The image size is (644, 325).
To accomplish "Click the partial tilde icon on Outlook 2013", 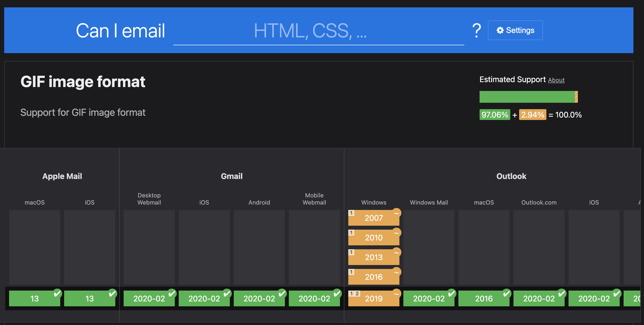I will click(396, 253).
